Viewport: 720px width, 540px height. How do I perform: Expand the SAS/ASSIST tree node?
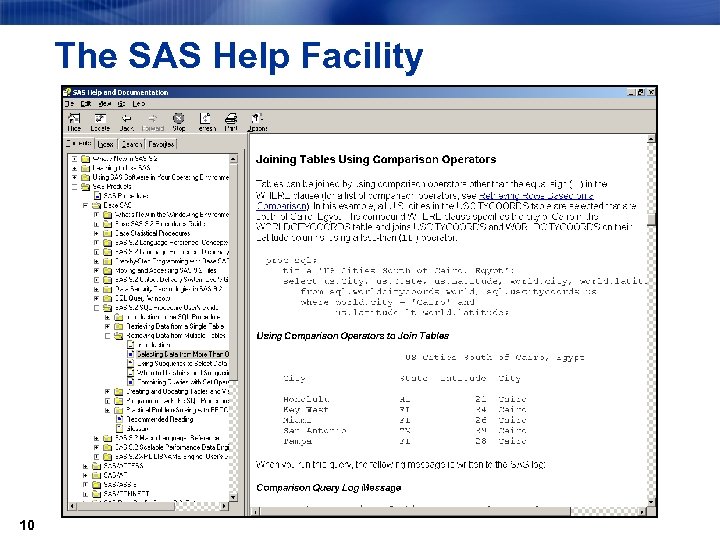click(x=85, y=484)
